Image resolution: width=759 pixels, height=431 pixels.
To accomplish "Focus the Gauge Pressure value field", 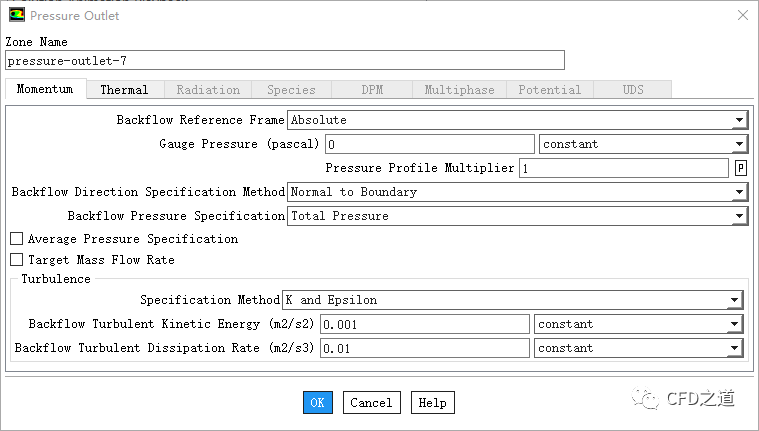I will [428, 144].
